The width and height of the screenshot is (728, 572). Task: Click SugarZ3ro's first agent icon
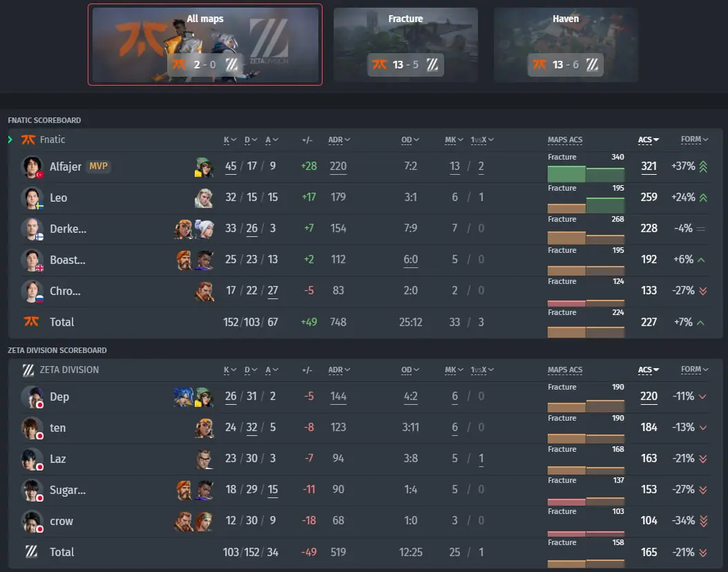[x=184, y=490]
